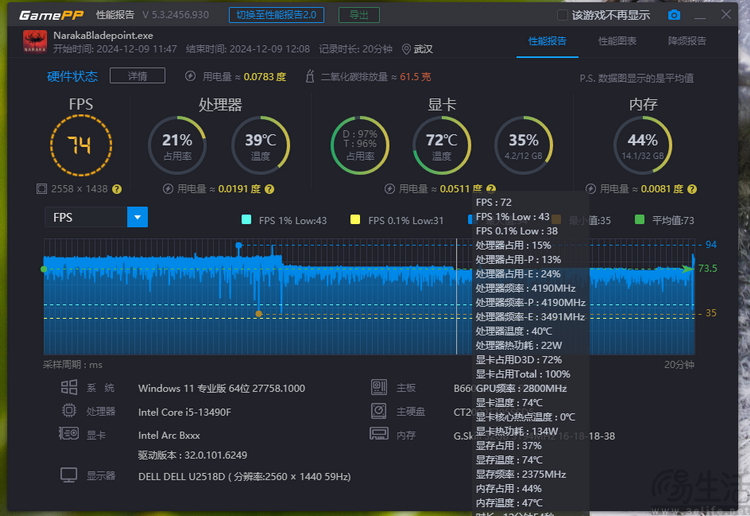Viewport: 750px width, 516px height.
Task: Click the green average marker at chart start
Action: [44, 269]
